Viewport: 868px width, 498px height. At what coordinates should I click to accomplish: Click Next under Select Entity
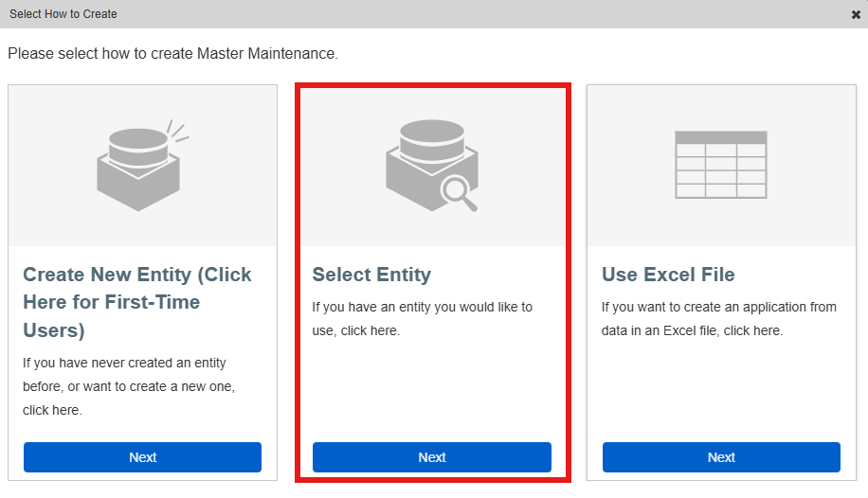point(432,457)
